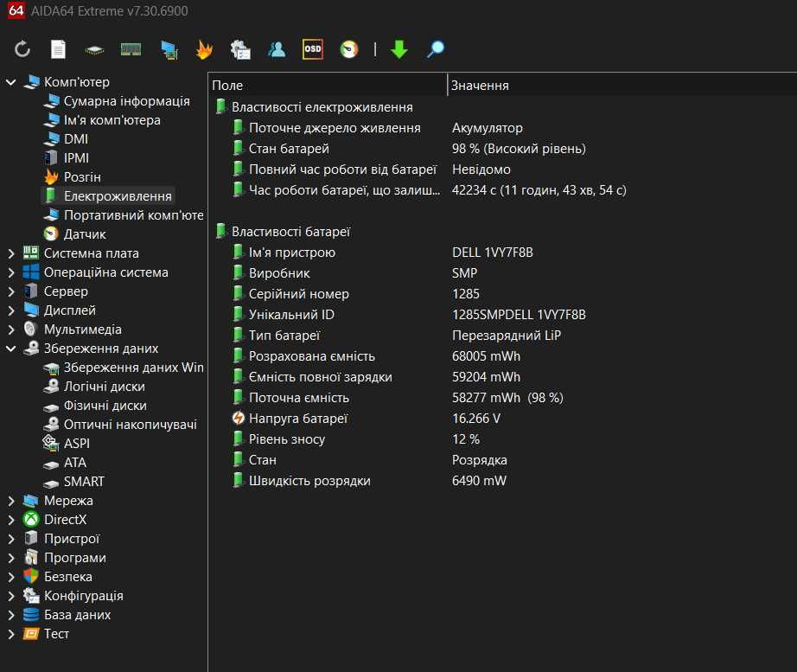The height and width of the screenshot is (672, 797).
Task: Open the SMART tree item
Action: 84,482
